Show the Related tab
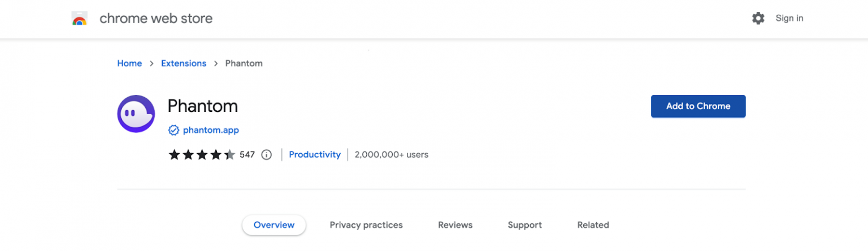 point(593,225)
